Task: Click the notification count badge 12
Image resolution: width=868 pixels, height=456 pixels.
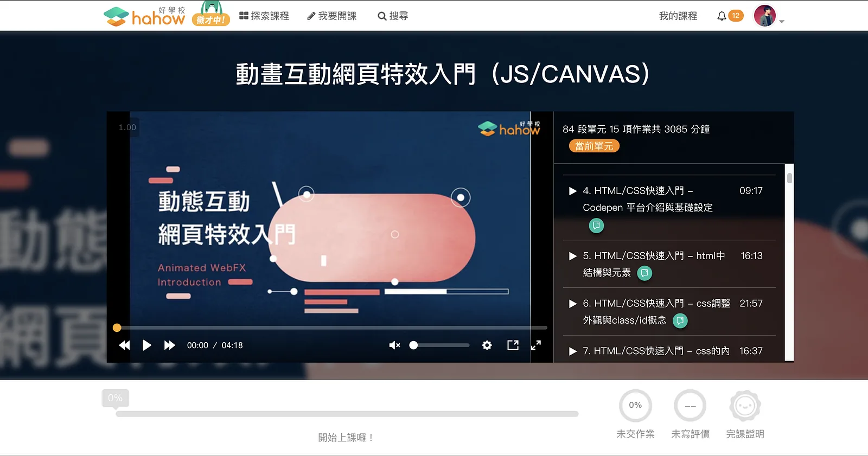Action: (736, 16)
